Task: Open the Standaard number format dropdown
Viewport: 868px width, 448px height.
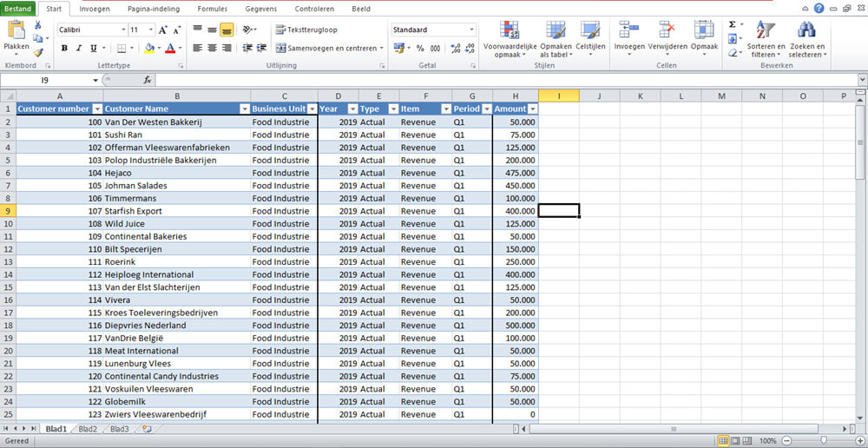Action: (x=472, y=30)
